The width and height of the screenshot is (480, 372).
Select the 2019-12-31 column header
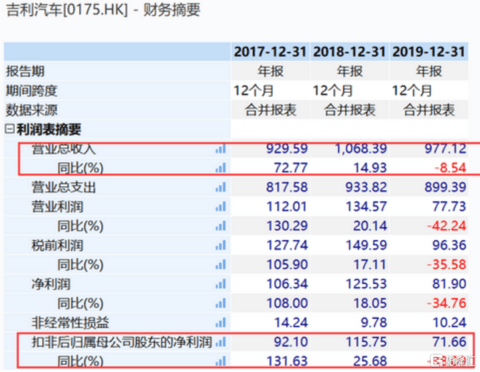[429, 52]
